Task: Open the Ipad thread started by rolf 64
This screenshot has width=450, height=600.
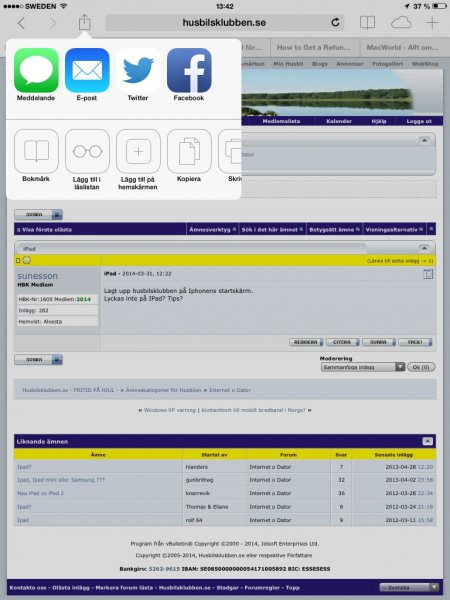Action: 23,520
